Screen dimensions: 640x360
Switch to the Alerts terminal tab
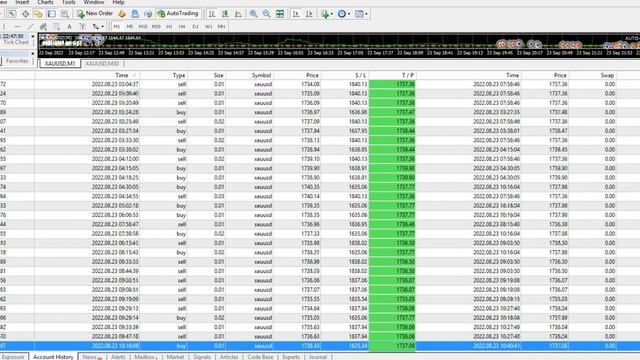click(x=118, y=357)
